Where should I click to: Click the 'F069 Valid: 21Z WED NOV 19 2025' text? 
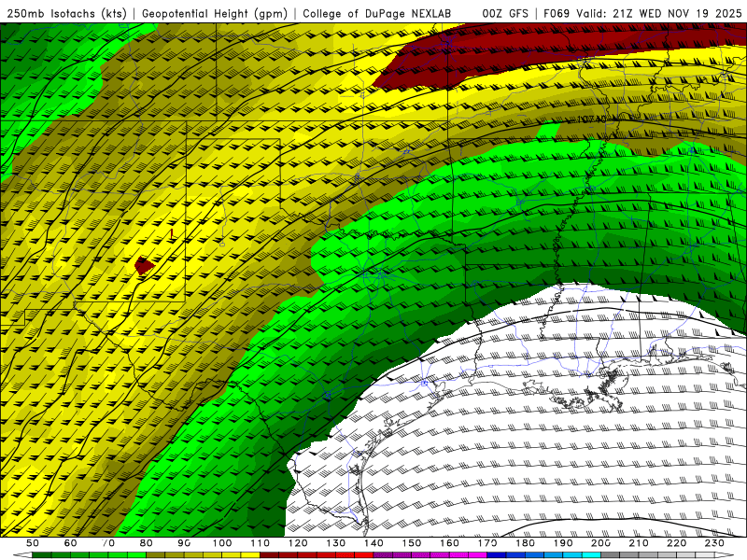[642, 13]
